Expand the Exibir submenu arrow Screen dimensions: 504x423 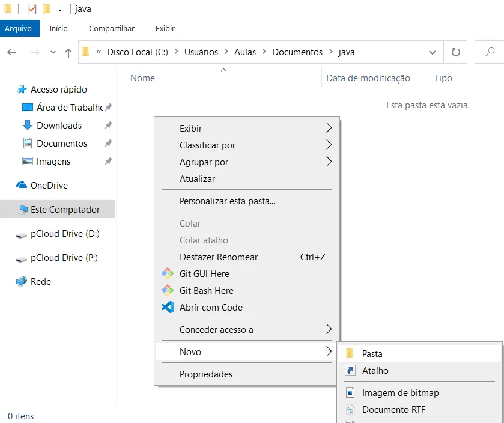[x=329, y=128]
